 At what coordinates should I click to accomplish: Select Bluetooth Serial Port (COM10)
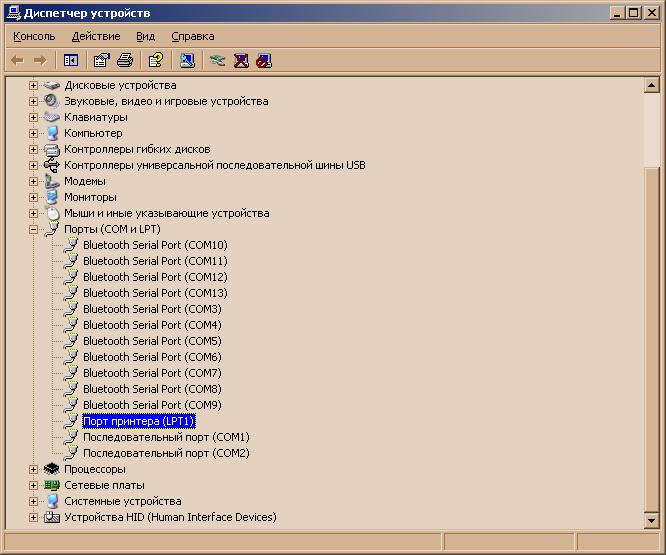(155, 245)
